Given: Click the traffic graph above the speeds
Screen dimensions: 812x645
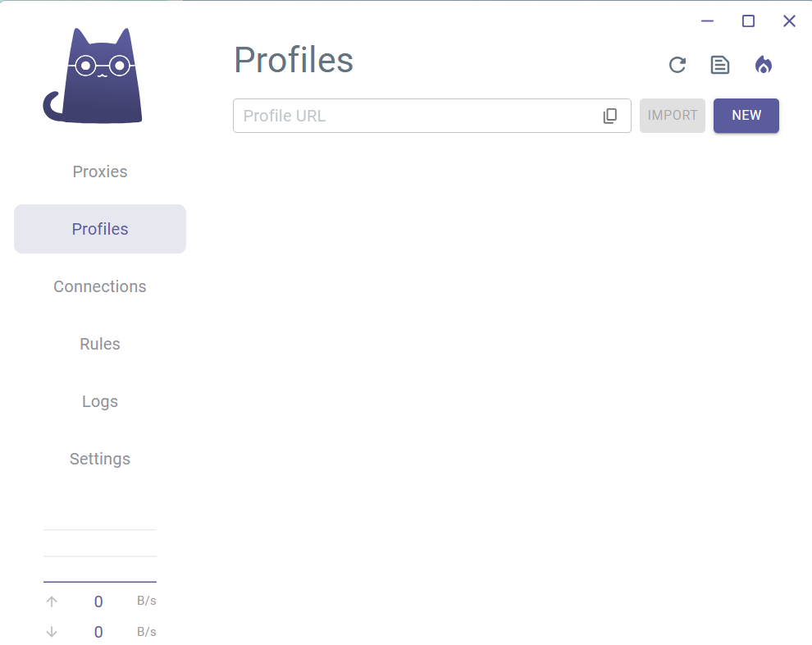Looking at the screenshot, I should pos(100,556).
